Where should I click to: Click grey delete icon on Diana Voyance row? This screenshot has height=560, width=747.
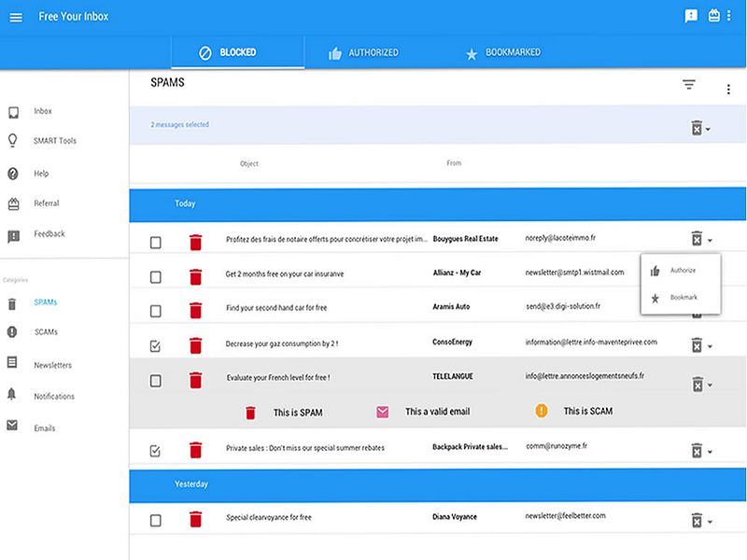tap(697, 521)
